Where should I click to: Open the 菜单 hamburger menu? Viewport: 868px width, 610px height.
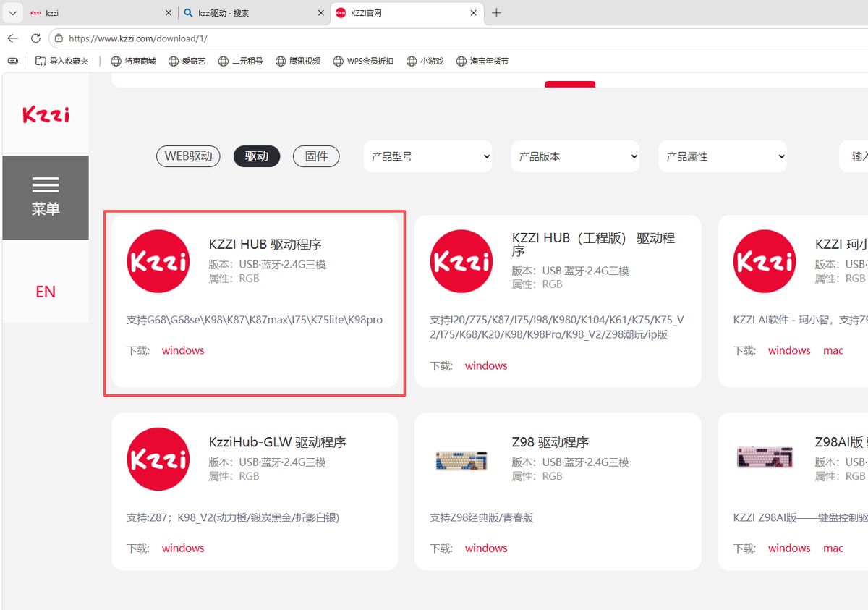point(46,198)
